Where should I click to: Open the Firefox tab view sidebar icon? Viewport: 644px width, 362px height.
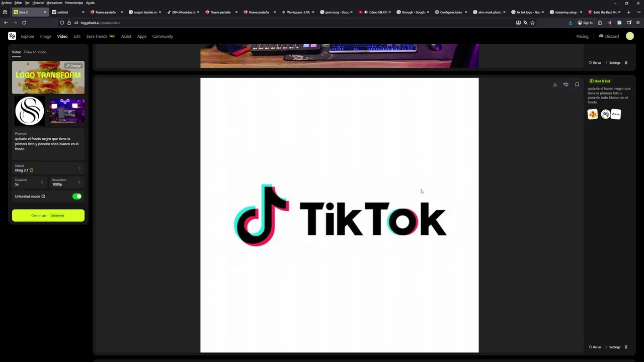5,12
